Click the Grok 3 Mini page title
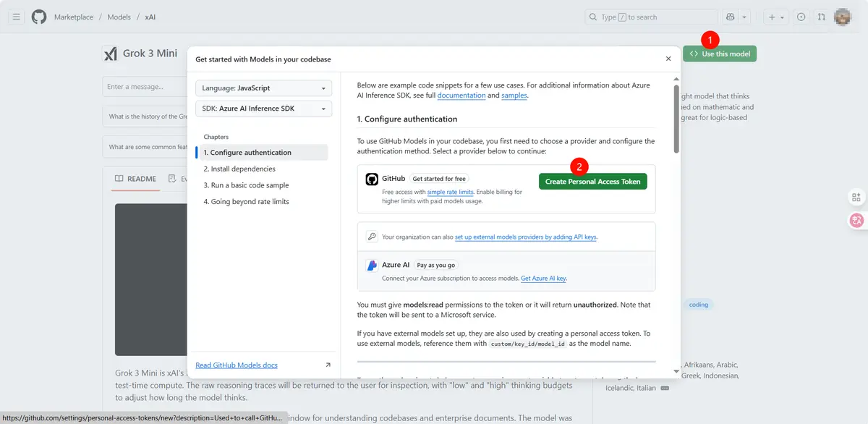 point(150,54)
